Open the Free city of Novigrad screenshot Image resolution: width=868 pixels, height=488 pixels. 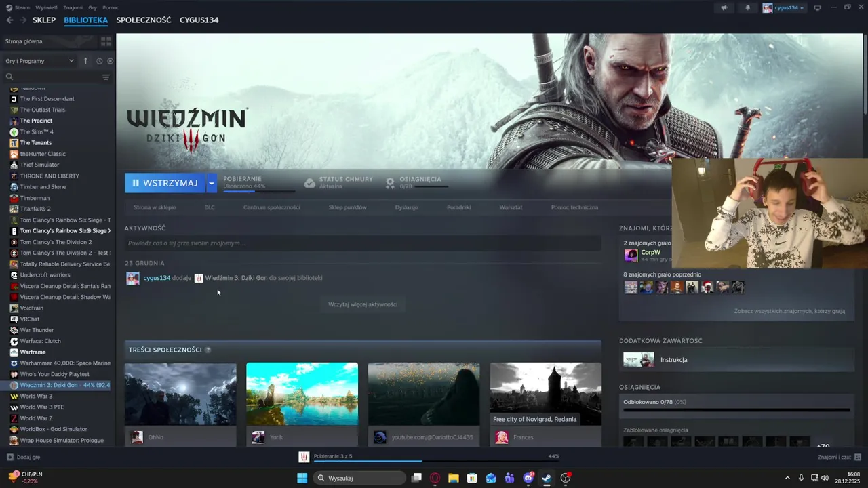click(546, 394)
